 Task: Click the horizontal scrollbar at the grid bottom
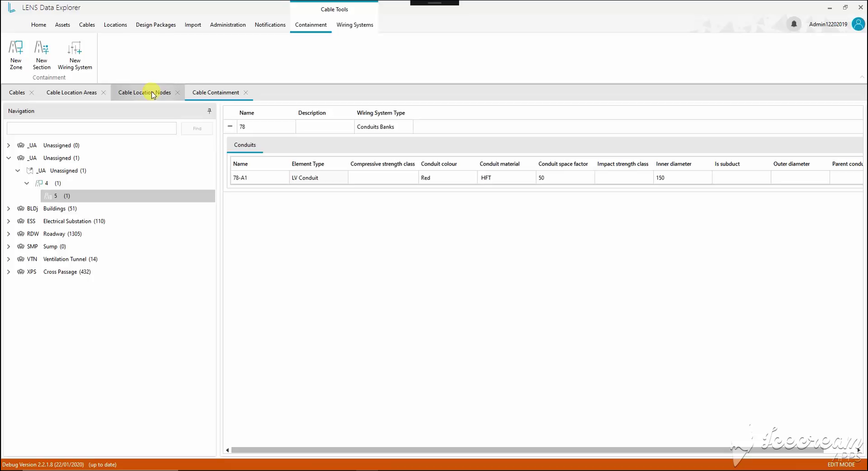tap(542, 450)
